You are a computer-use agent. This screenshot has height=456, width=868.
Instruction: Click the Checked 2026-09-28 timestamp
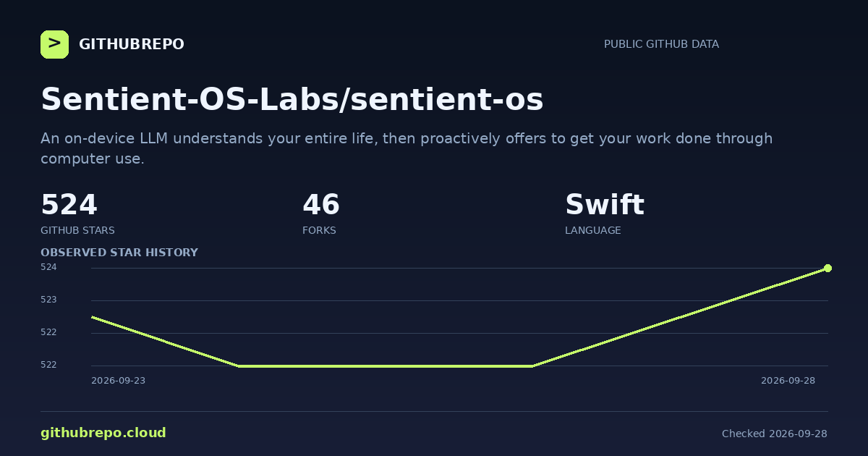(775, 434)
